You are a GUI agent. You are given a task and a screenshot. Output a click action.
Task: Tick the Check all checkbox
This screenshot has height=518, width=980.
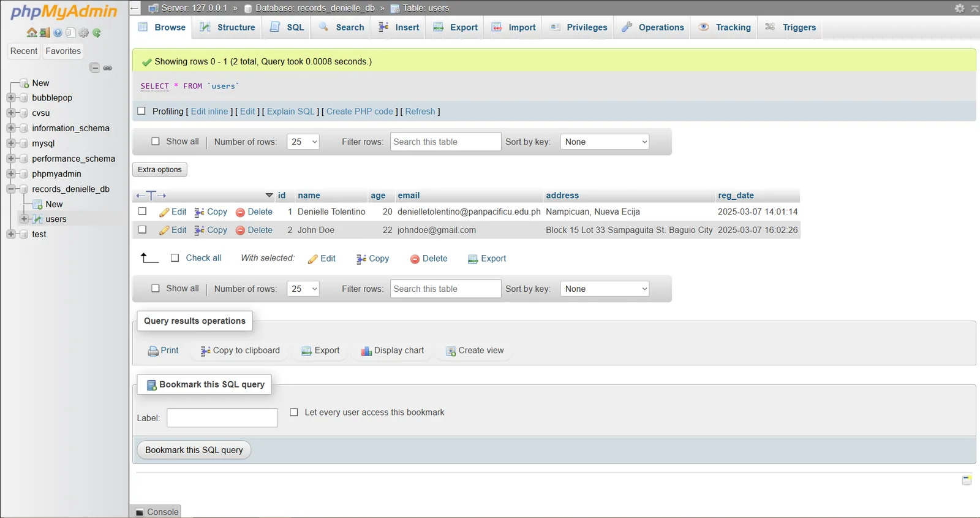pos(175,258)
